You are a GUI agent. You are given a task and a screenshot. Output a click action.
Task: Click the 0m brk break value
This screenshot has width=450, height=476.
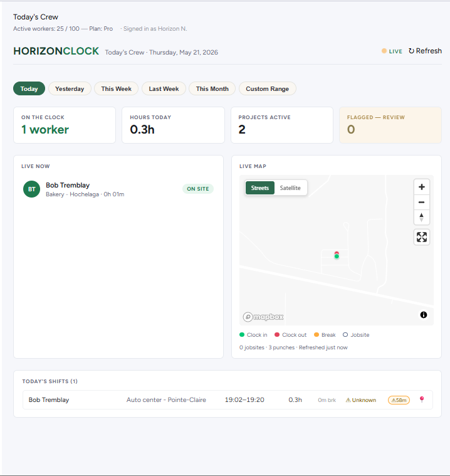pyautogui.click(x=327, y=400)
